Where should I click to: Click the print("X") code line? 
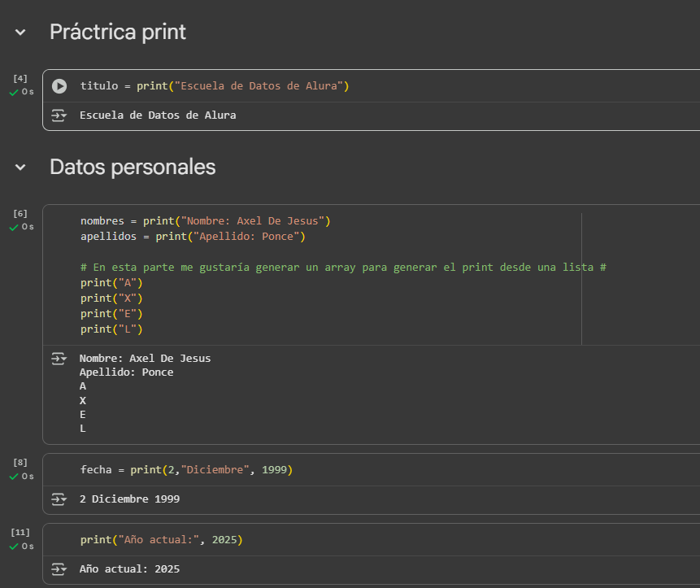pyautogui.click(x=111, y=298)
